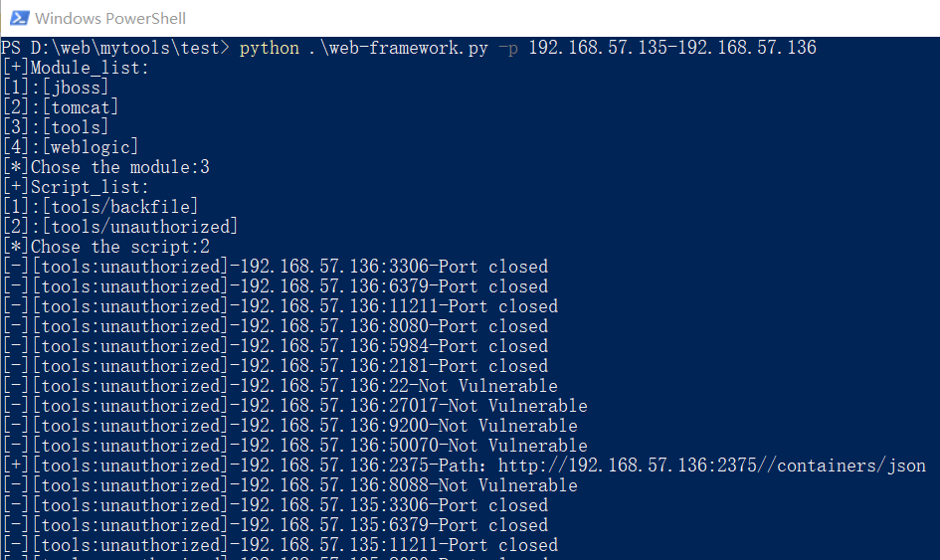Click the 192.168.57.135-192.168.57.136 IP range argument

click(x=672, y=48)
